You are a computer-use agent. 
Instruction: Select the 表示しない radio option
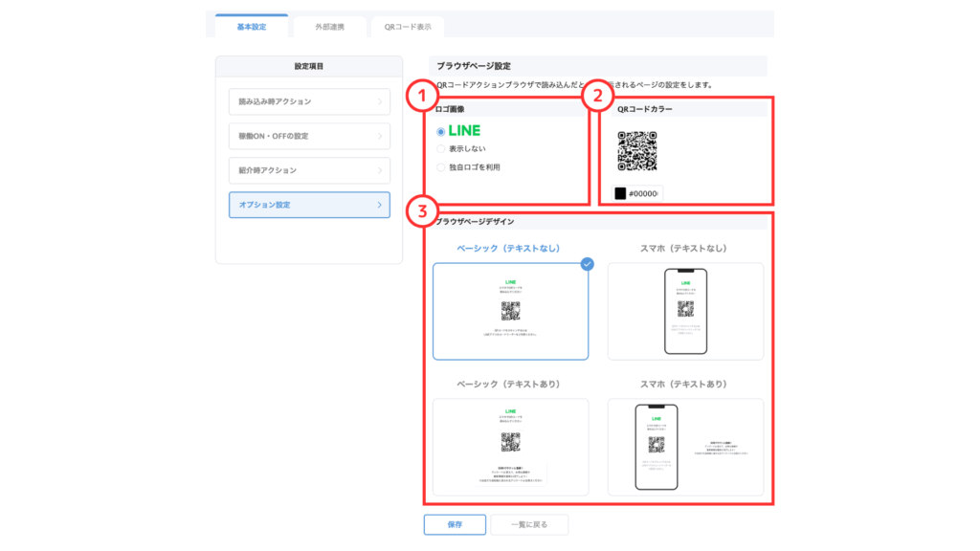(441, 149)
